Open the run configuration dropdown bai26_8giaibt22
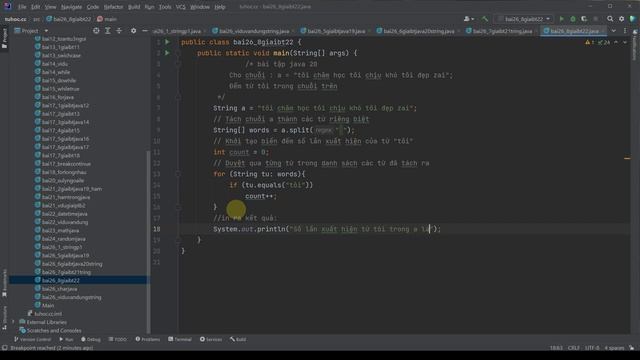Viewport: 640px width, 360px height. click(524, 19)
